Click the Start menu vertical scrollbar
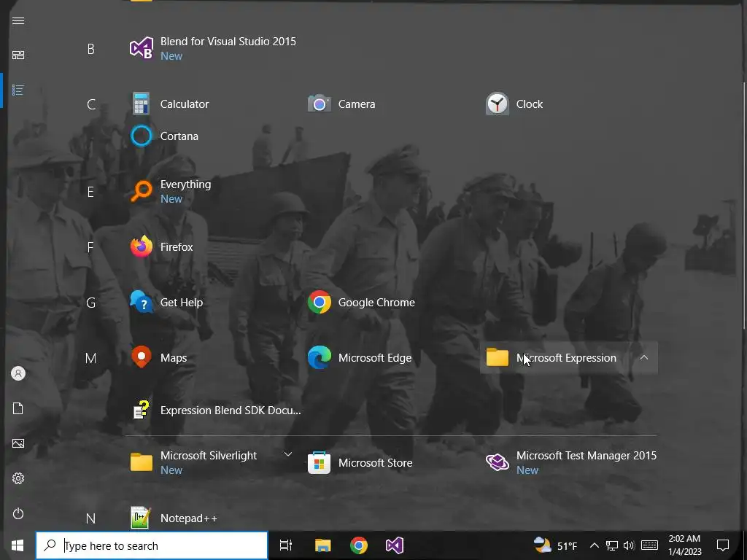Viewport: 747px width, 560px height. tap(744, 206)
